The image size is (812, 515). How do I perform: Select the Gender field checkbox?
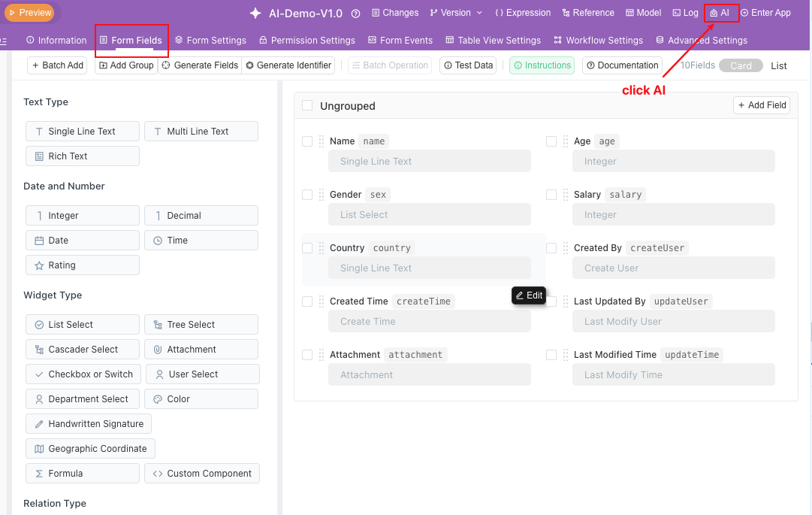coord(307,195)
